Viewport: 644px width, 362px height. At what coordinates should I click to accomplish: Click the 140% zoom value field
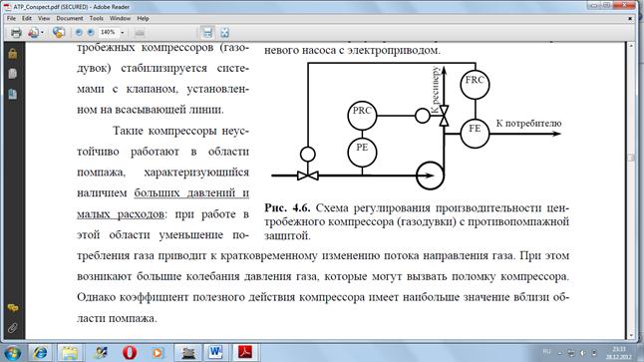point(108,32)
